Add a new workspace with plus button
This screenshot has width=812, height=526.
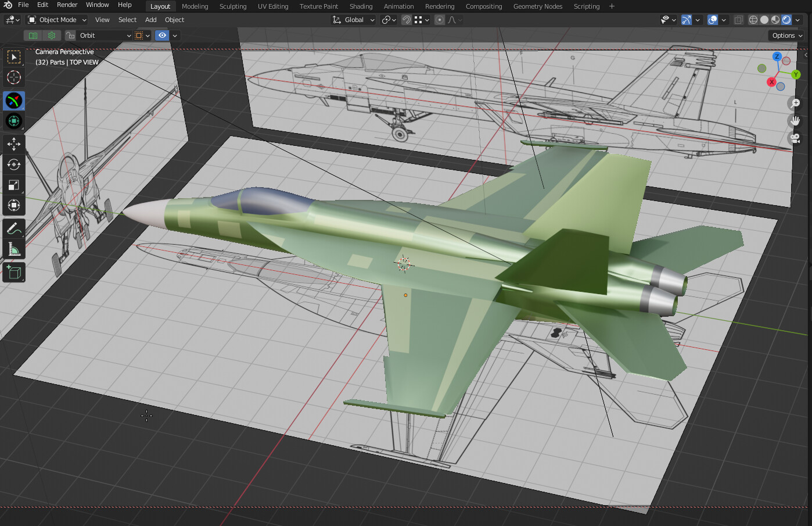click(612, 6)
